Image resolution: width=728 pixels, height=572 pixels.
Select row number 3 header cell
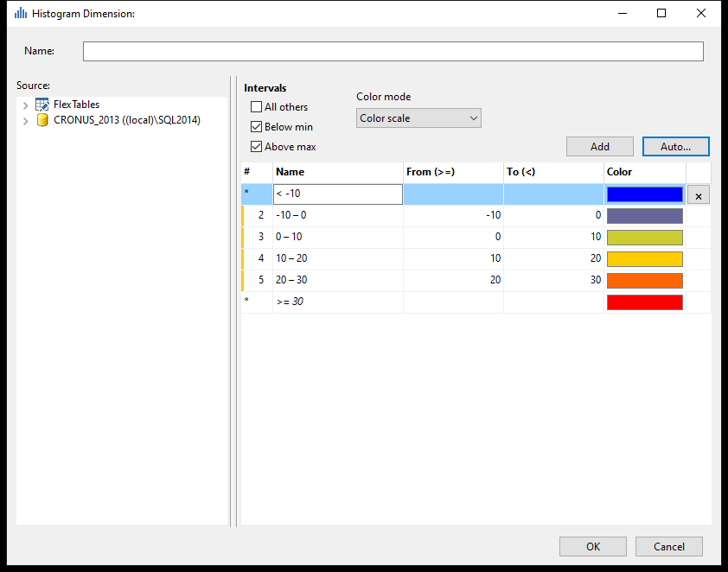tap(257, 237)
